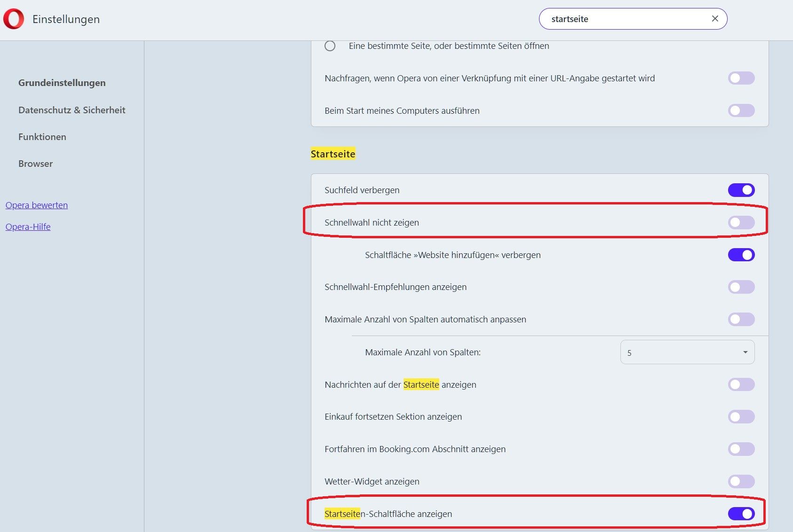Select 'Eine bestimmte Seite' radio option
Image resolution: width=793 pixels, height=532 pixels.
point(330,46)
